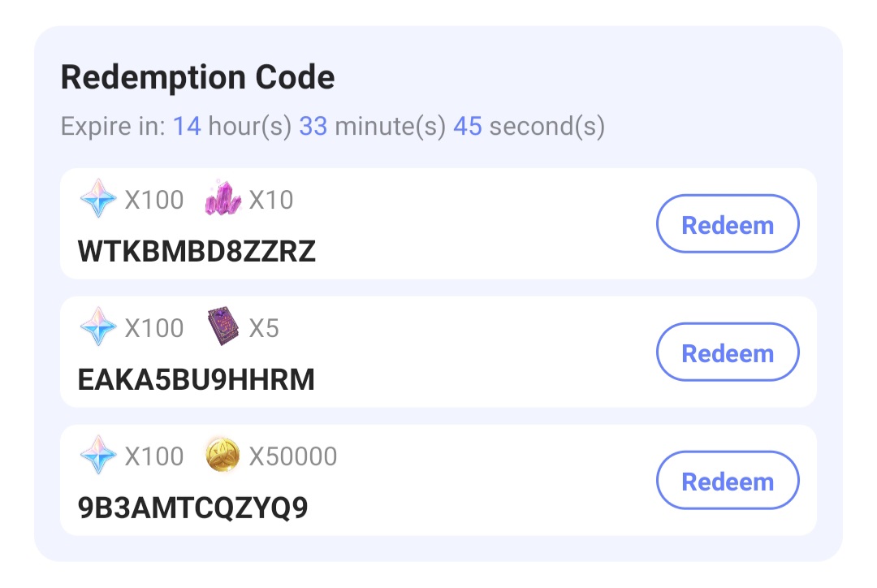This screenshot has height=588, width=877.
Task: Click the star crystal icon beside 9B3AMTCQZYQ9
Action: click(97, 456)
